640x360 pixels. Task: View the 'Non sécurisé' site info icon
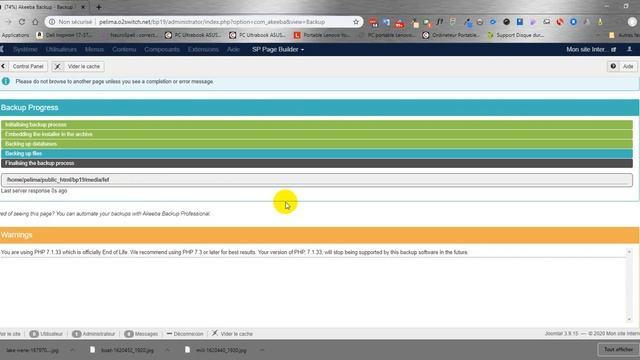[52, 22]
